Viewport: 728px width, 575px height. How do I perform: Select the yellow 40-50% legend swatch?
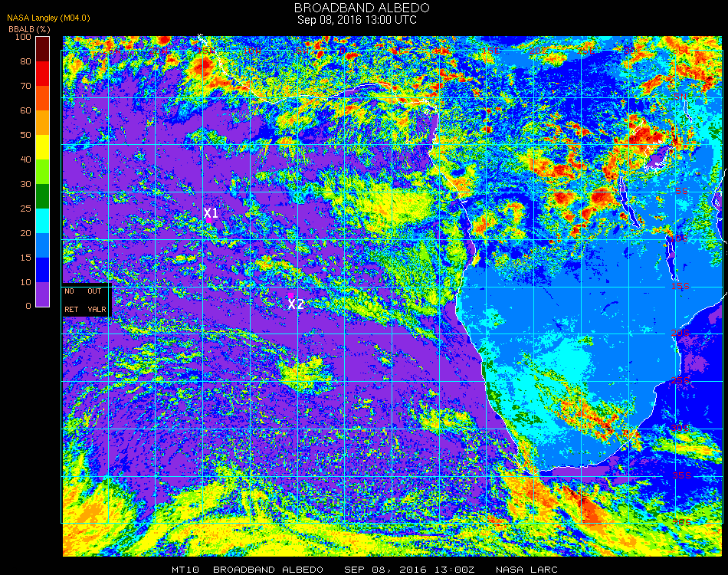click(42, 147)
